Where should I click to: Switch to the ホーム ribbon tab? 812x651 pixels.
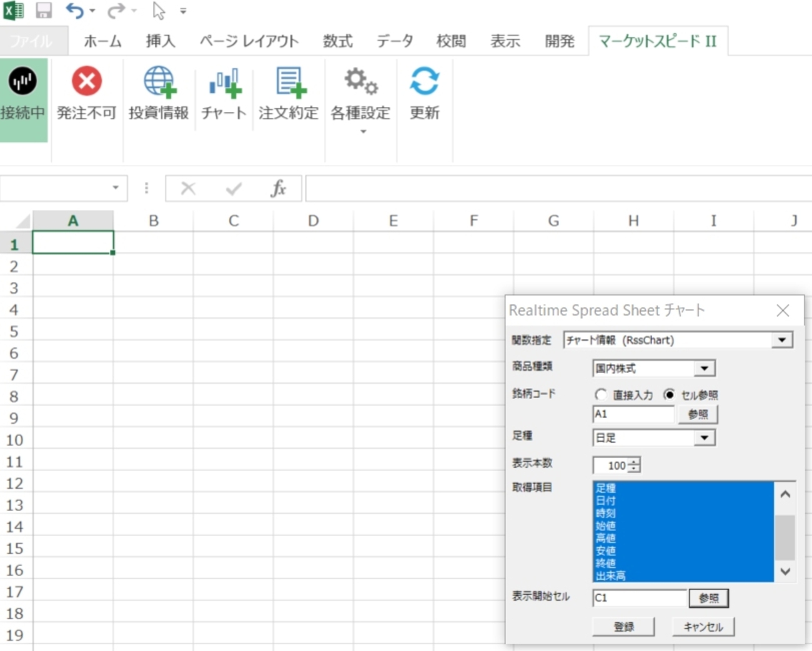pos(102,41)
